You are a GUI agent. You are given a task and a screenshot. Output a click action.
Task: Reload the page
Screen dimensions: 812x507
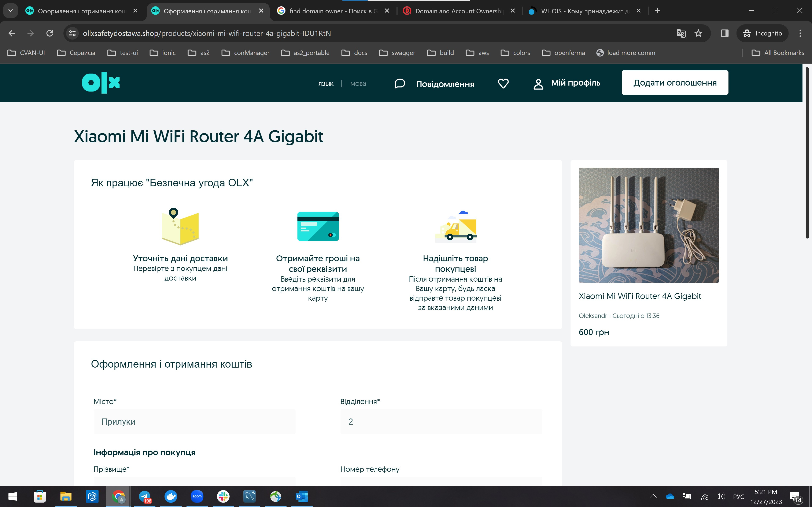point(50,33)
